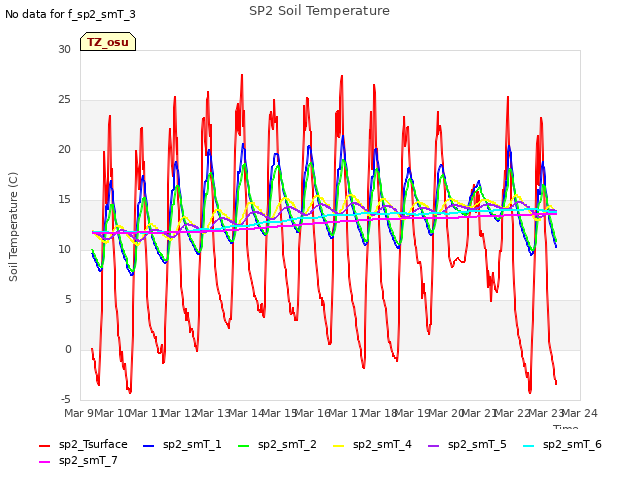Viewport: 640px width, 480px height.
Task: Click the TZ_osu annotation box
Action: pyautogui.click(x=108, y=42)
